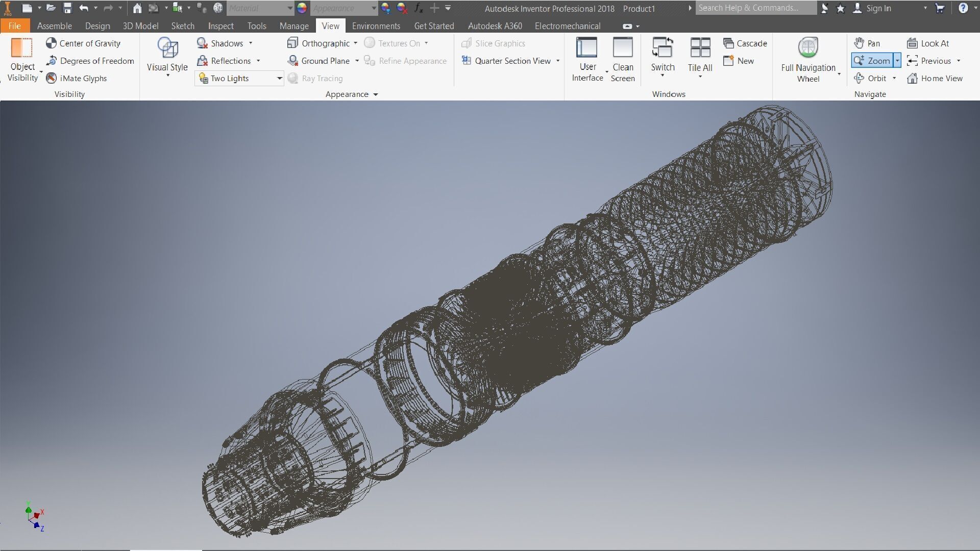
Task: Open the Full Navigation Wheel
Action: [808, 59]
